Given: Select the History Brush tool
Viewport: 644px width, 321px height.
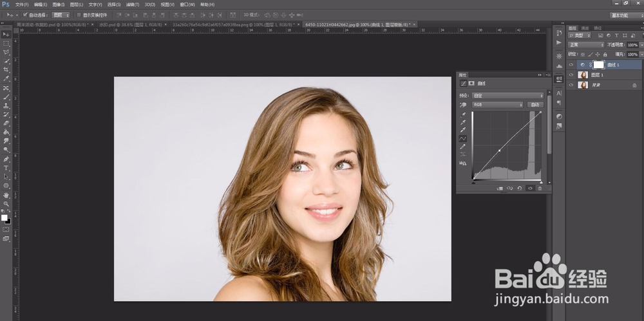Looking at the screenshot, I should click(6, 115).
